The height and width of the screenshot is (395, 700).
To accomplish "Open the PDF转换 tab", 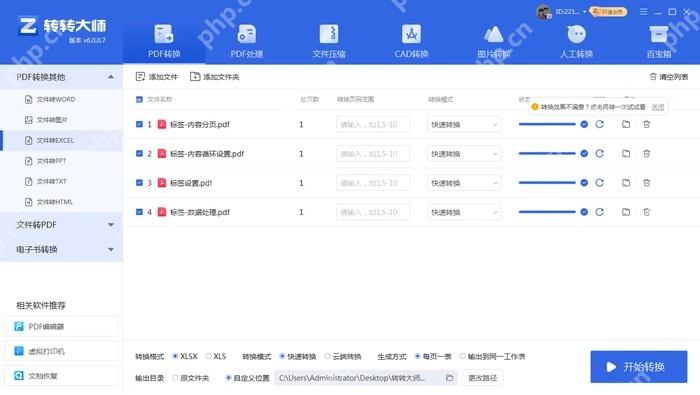I will [164, 41].
